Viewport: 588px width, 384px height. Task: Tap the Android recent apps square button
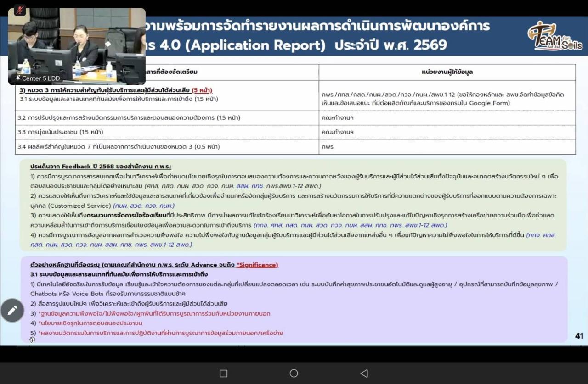223,373
